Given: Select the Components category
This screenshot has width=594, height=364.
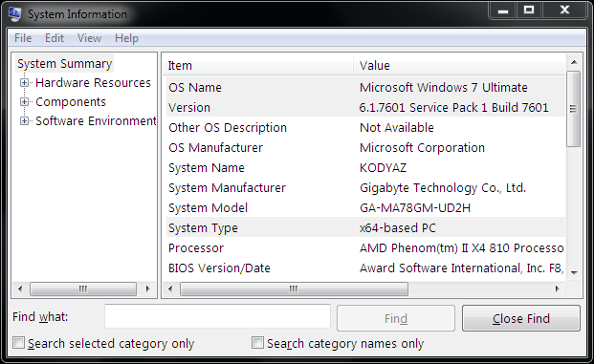Looking at the screenshot, I should tap(71, 102).
